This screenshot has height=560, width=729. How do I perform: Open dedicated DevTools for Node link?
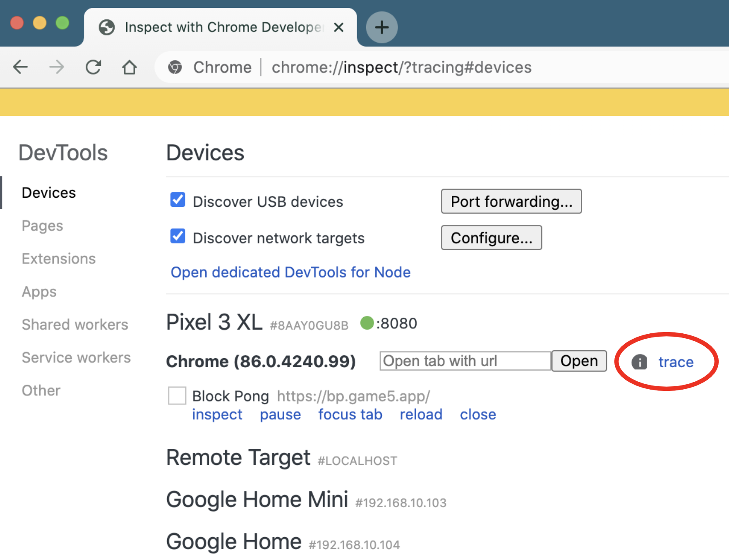coord(290,272)
